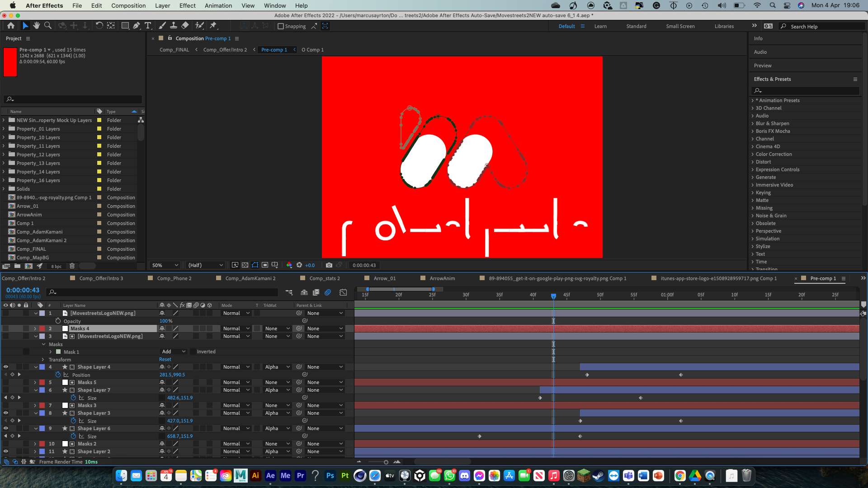Open the Graph Editor
This screenshot has width=868, height=488.
tap(344, 292)
